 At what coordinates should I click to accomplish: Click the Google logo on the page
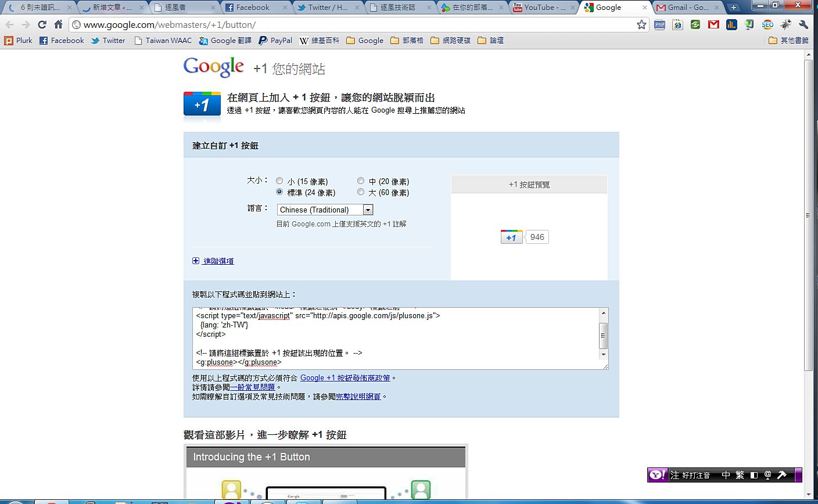(x=214, y=67)
